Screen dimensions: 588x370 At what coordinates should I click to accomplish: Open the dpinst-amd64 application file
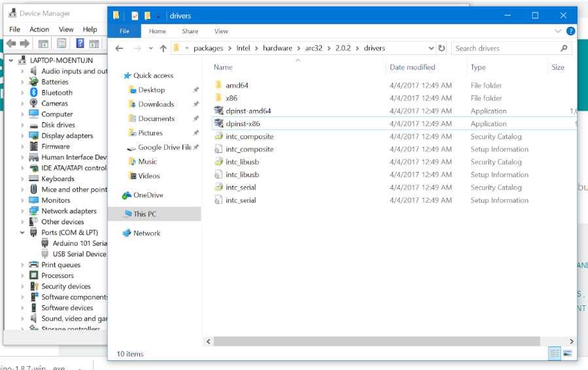tap(248, 111)
